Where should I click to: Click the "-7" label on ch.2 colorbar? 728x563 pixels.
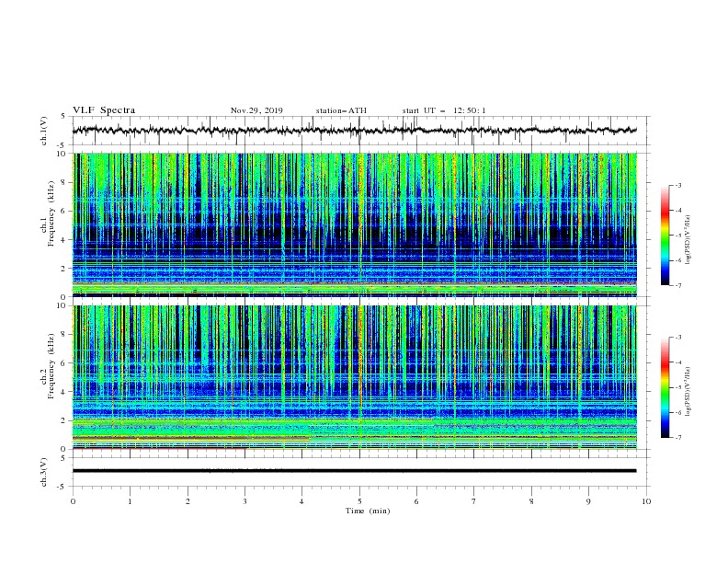click(677, 438)
